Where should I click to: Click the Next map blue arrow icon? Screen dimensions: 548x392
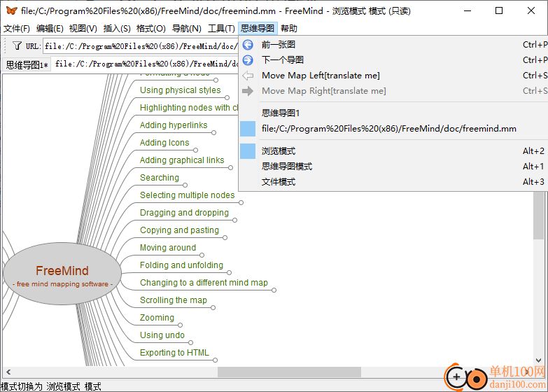coord(248,60)
